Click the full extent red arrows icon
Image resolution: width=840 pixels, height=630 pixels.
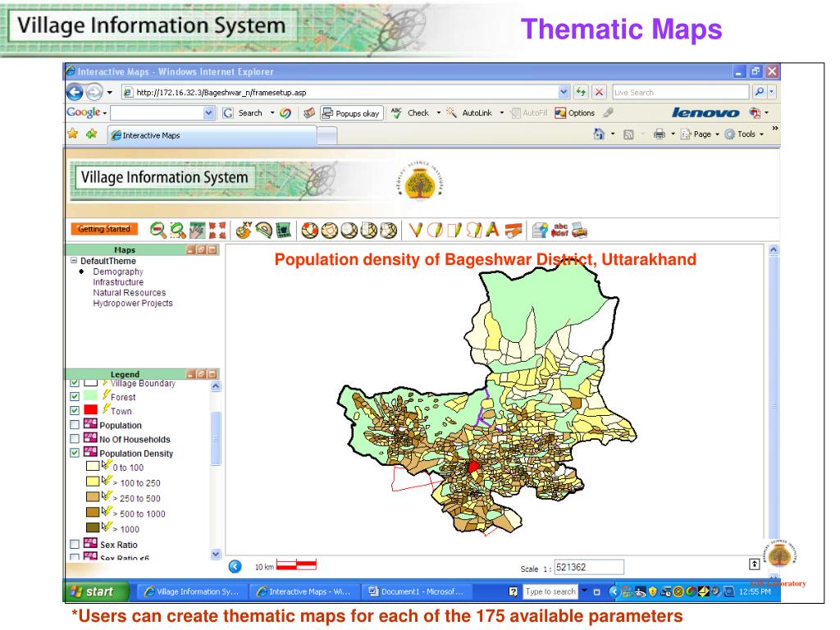[217, 231]
